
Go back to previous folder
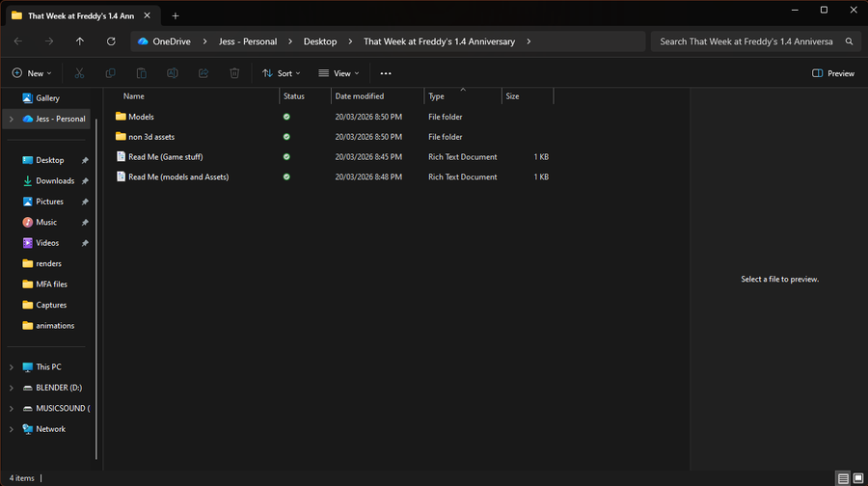click(18, 41)
